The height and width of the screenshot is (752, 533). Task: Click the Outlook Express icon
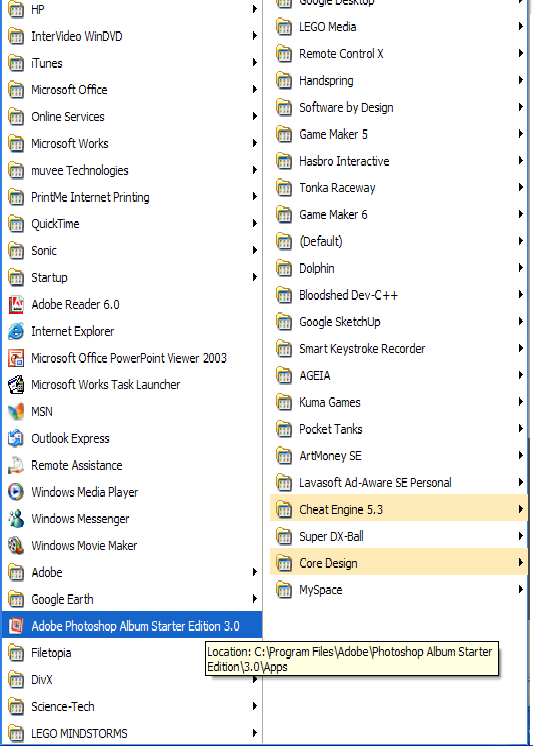pos(16,438)
